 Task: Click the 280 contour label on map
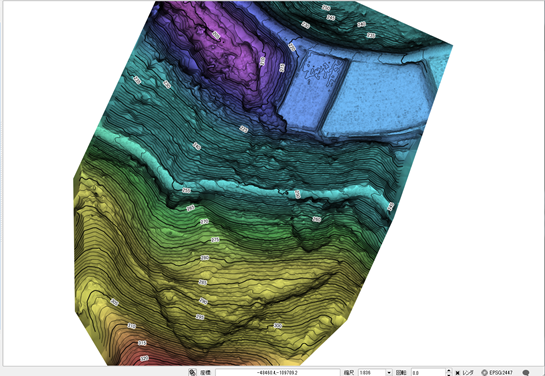(x=205, y=258)
